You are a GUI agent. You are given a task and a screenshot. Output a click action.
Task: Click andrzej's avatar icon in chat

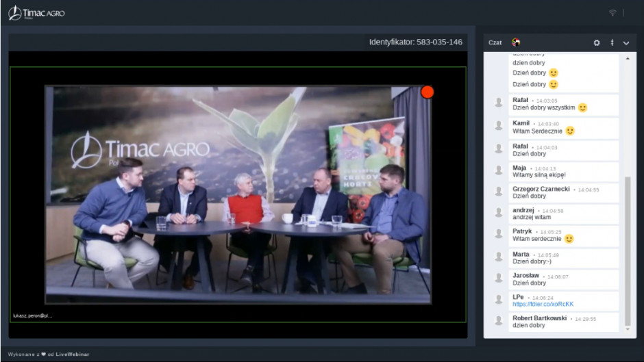[499, 212]
